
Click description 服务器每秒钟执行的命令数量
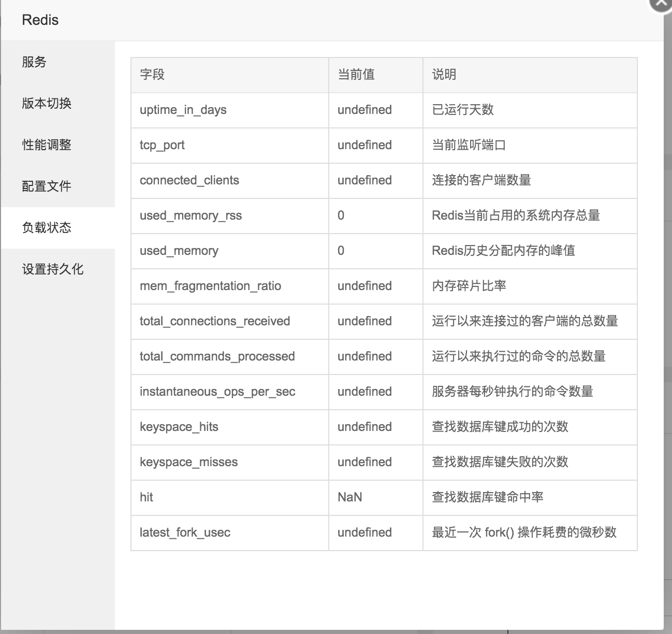point(513,392)
